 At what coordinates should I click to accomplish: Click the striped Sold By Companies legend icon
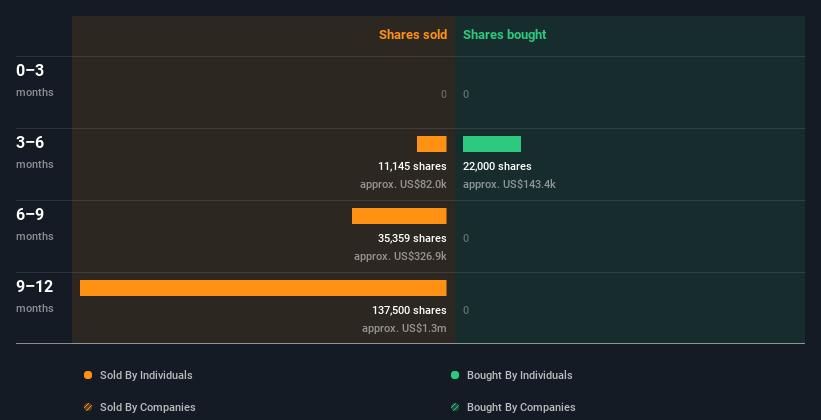[x=88, y=407]
